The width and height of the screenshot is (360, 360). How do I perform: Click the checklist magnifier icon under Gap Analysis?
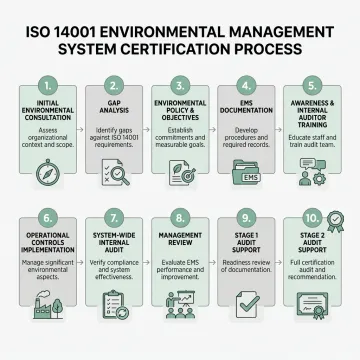click(115, 172)
